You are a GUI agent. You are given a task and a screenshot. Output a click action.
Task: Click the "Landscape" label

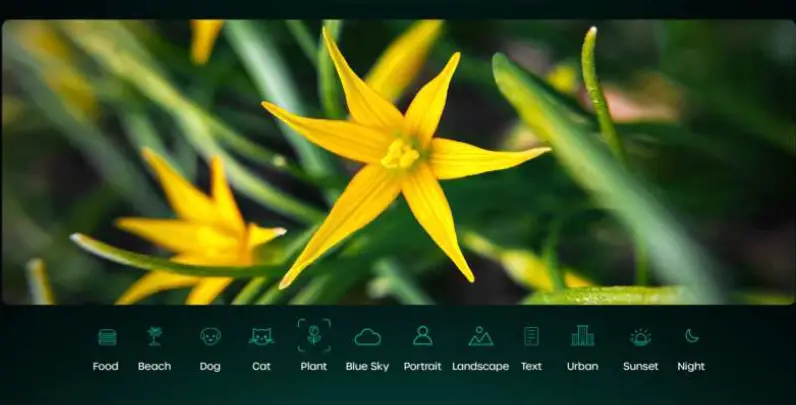click(x=480, y=367)
